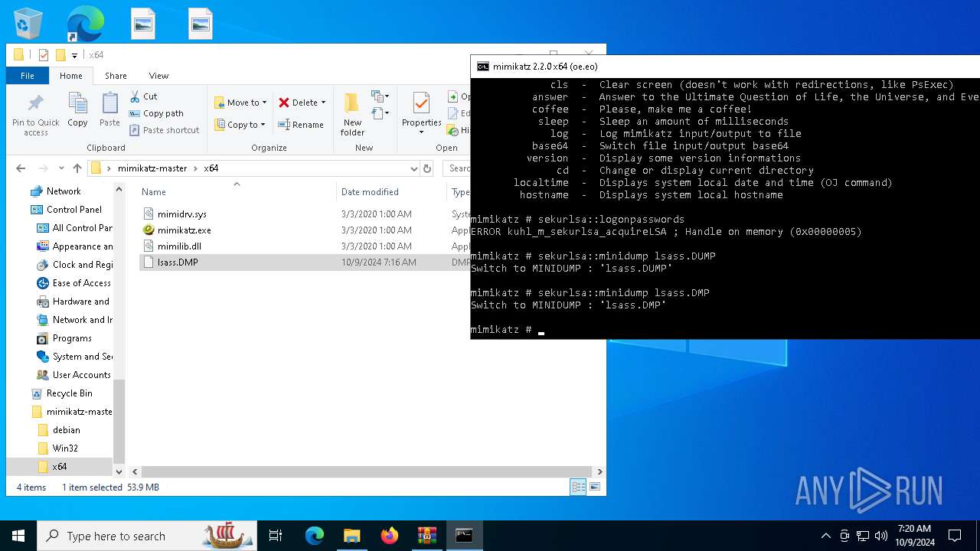Select User Accounts in navigation pane
The width and height of the screenshot is (980, 551).
coord(81,375)
